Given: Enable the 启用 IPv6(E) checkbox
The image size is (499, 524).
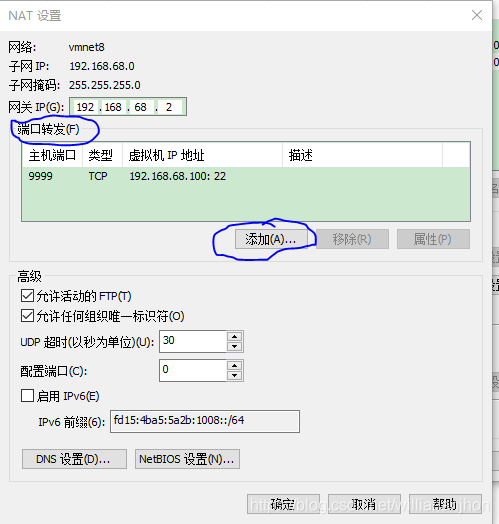Looking at the screenshot, I should [27, 396].
